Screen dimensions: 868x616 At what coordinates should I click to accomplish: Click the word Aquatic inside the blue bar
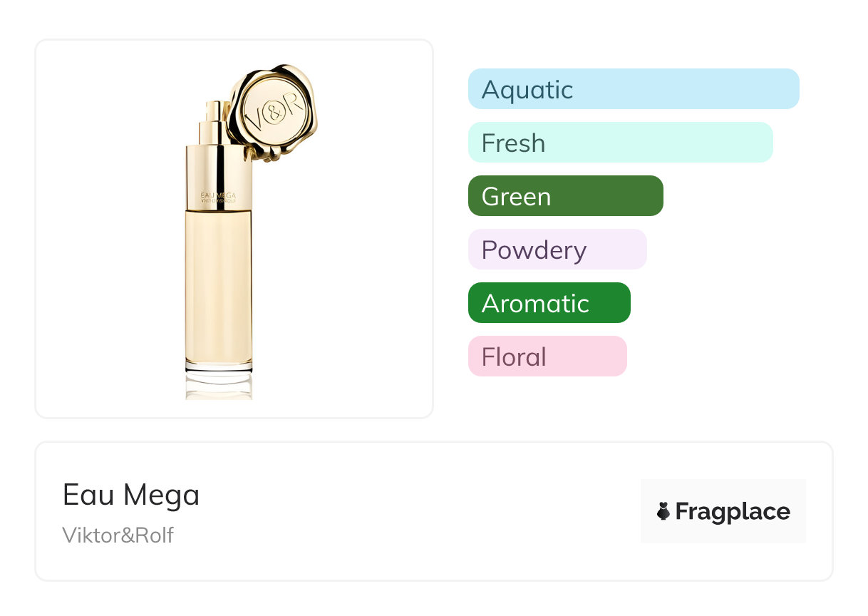pyautogui.click(x=527, y=90)
